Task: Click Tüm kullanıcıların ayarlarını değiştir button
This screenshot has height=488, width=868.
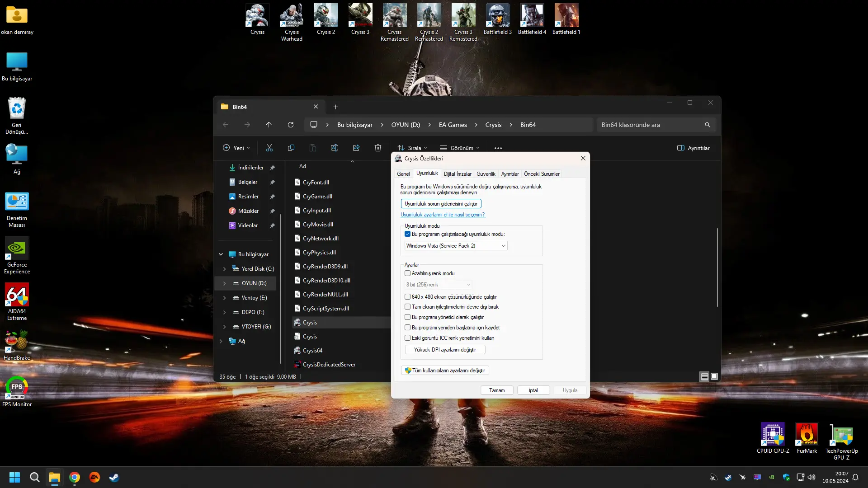Action: pyautogui.click(x=445, y=371)
